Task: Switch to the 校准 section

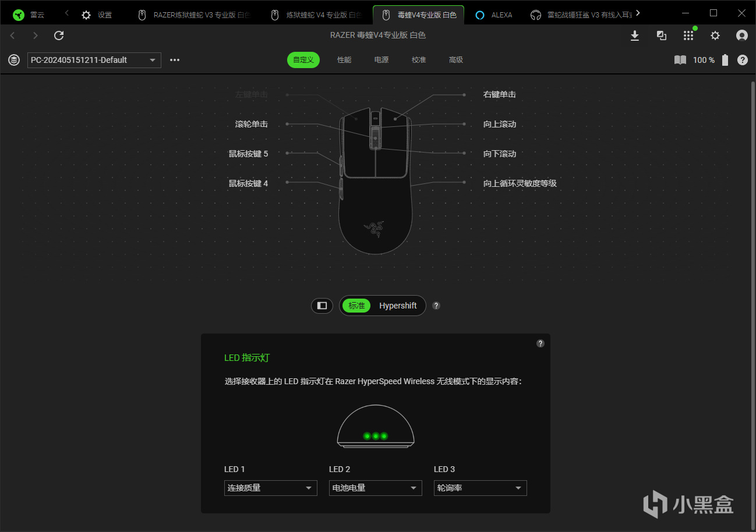Action: pos(419,60)
